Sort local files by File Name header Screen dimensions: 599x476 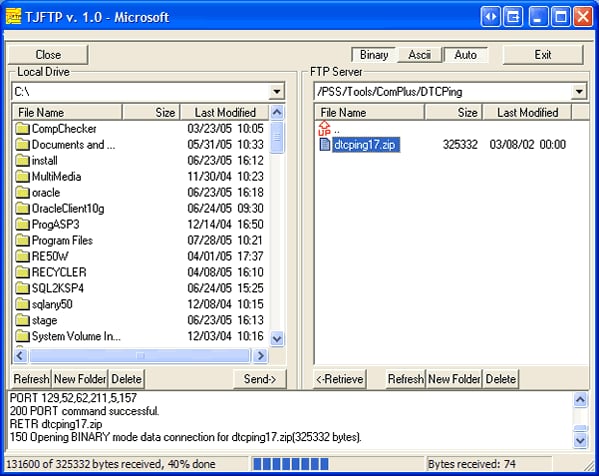point(67,112)
